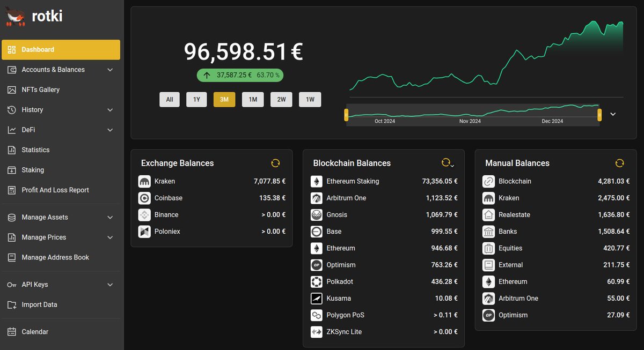Click the History clock icon
Screen dimensions: 644x350
coord(12,110)
